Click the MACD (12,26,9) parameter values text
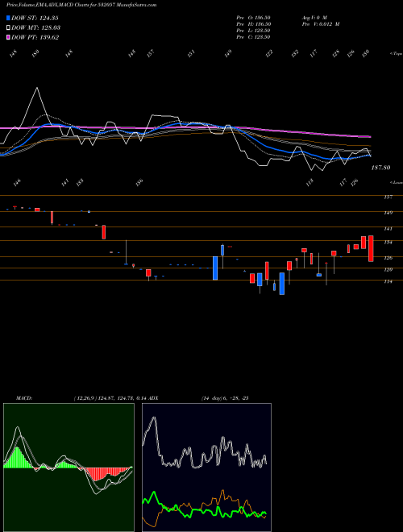The width and height of the screenshot is (403, 532). pyautogui.click(x=111, y=397)
